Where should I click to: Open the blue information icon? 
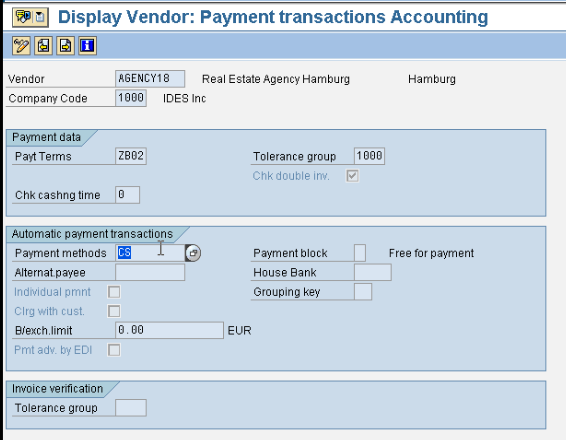click(87, 46)
